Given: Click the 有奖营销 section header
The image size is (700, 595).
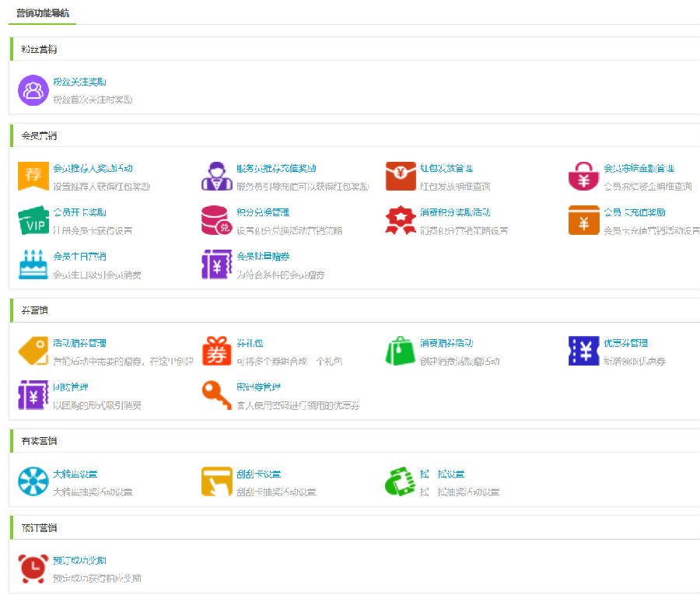Looking at the screenshot, I should click(39, 441).
